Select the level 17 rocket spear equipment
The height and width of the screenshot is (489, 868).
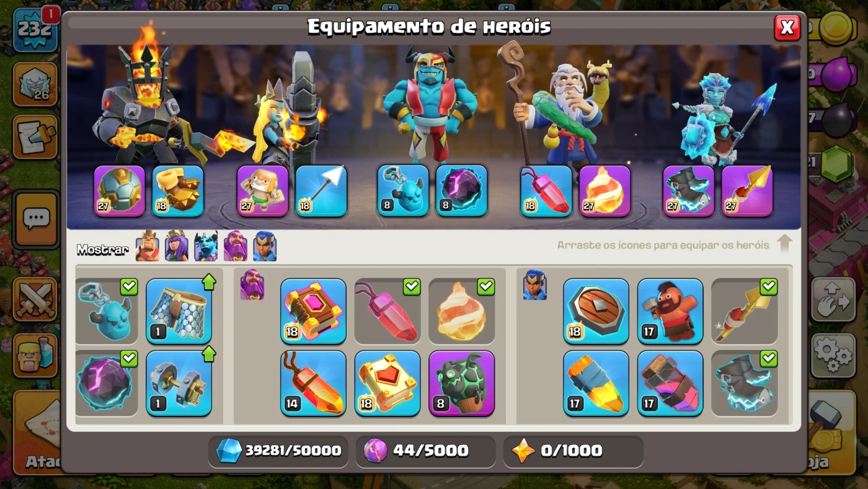(x=596, y=383)
